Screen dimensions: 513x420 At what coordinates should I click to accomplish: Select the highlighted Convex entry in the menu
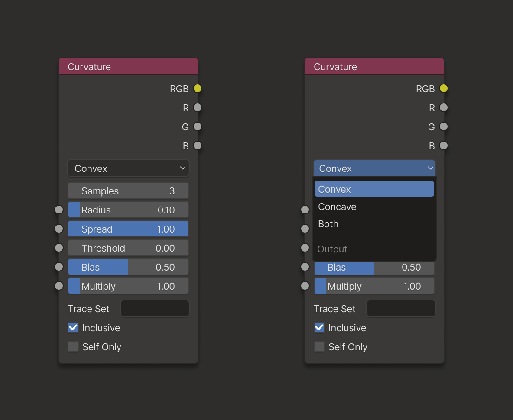[x=374, y=189]
